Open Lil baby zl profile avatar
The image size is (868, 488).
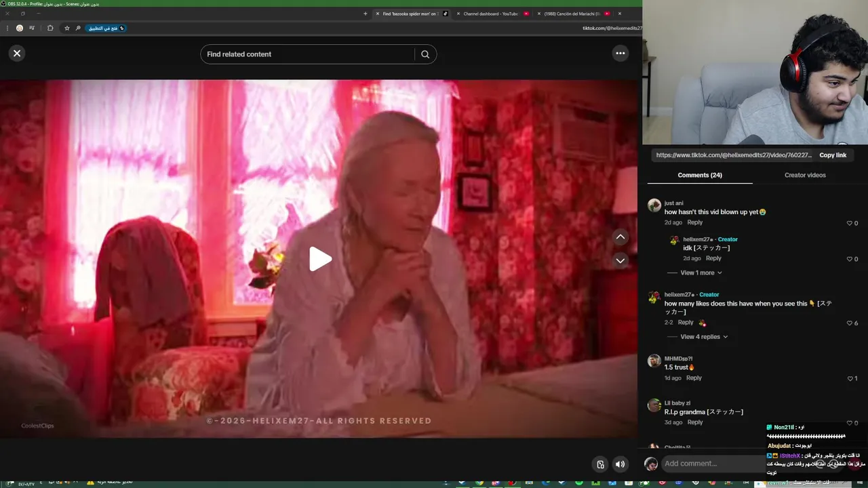coord(654,405)
